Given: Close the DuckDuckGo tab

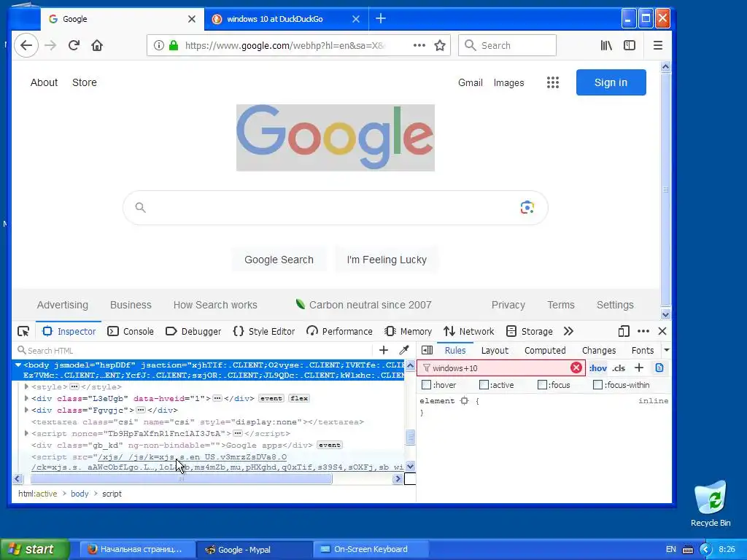Looking at the screenshot, I should coord(356,19).
